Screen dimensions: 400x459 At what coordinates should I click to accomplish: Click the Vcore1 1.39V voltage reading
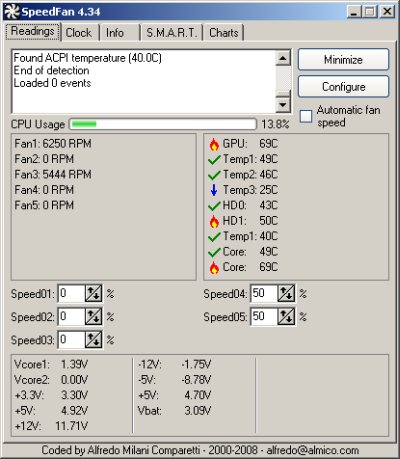51,364
